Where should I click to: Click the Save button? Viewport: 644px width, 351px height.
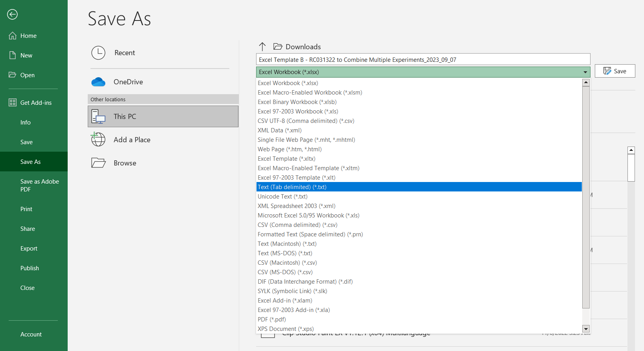pos(615,71)
